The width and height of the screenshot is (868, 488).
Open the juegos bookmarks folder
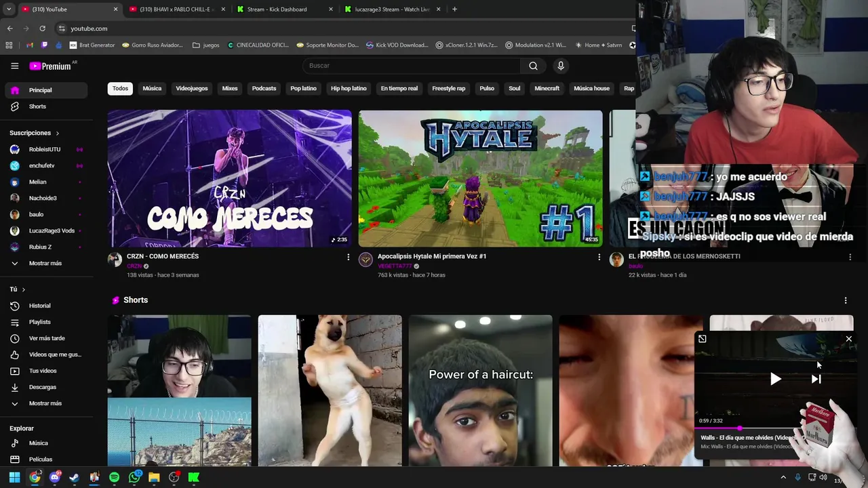click(206, 45)
